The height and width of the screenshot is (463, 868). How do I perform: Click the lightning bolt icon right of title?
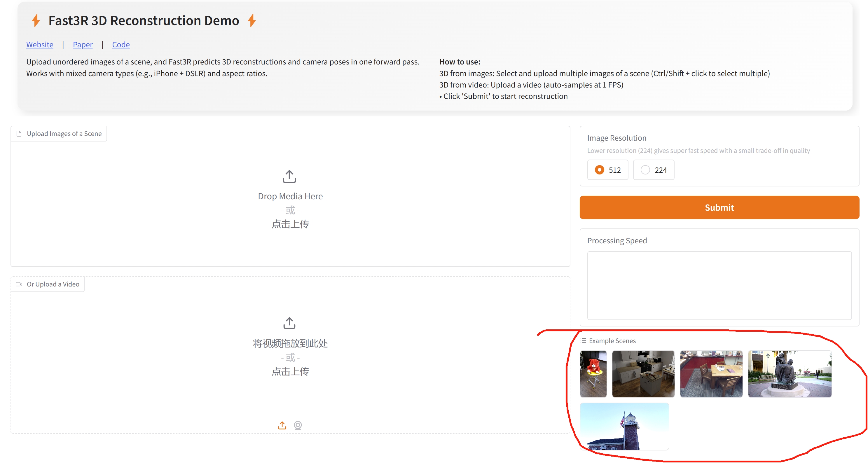pos(252,20)
